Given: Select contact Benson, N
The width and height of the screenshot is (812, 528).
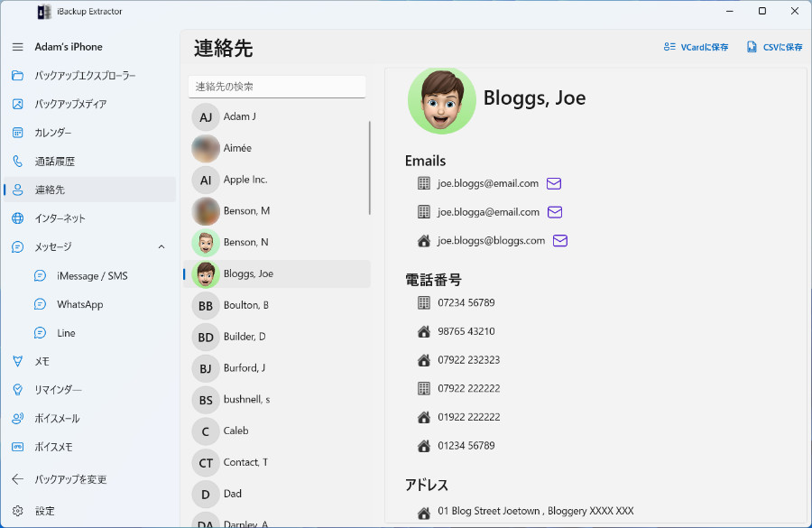Looking at the screenshot, I should pos(277,243).
